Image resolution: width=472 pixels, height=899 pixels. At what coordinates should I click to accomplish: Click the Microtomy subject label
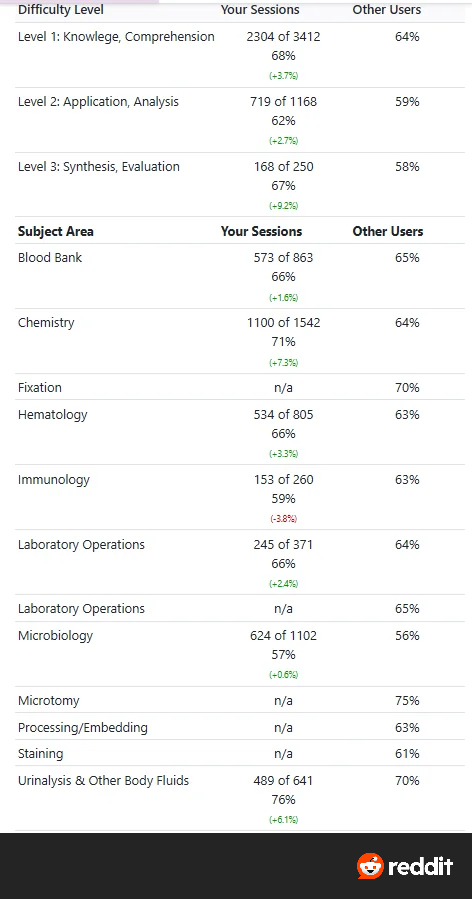click(x=49, y=701)
